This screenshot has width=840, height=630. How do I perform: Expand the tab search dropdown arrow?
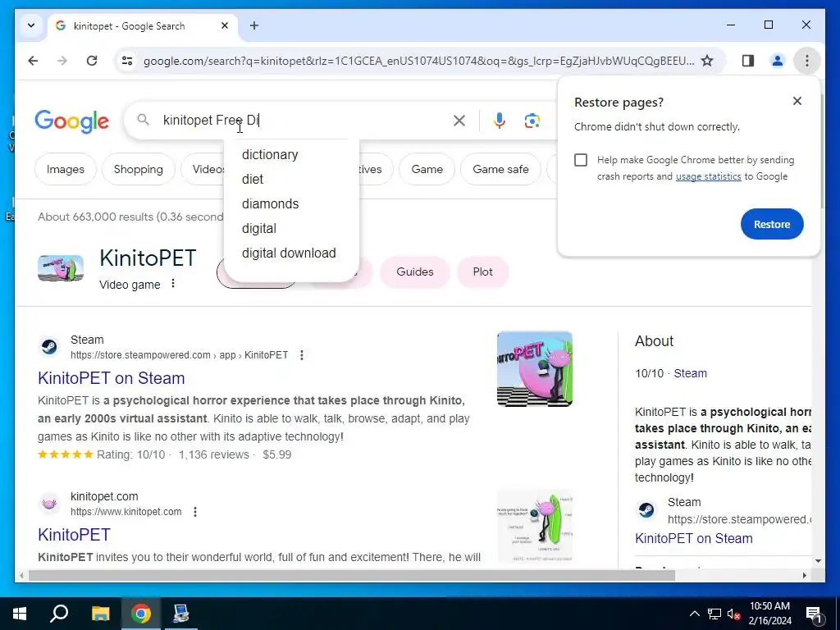31,25
